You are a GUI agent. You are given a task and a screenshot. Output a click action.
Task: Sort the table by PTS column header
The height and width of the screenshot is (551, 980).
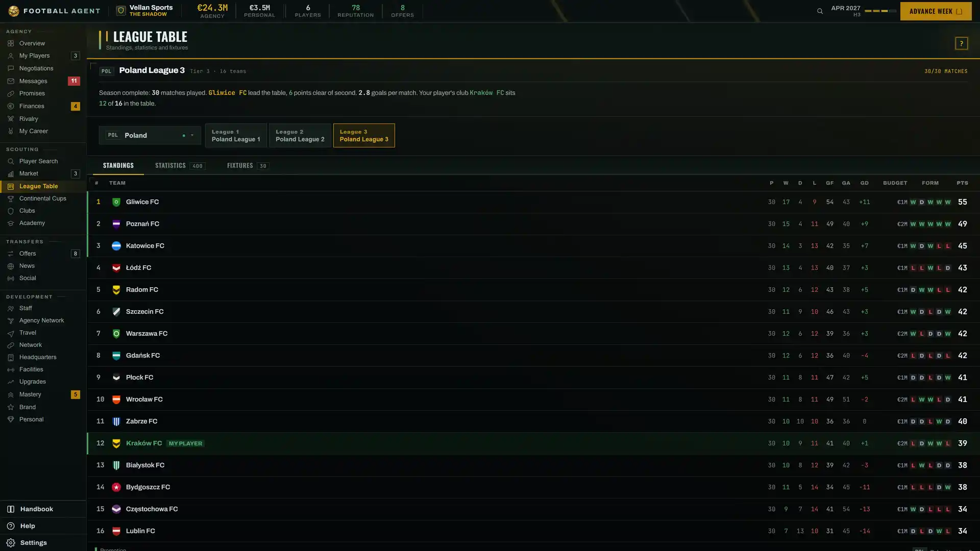[962, 183]
